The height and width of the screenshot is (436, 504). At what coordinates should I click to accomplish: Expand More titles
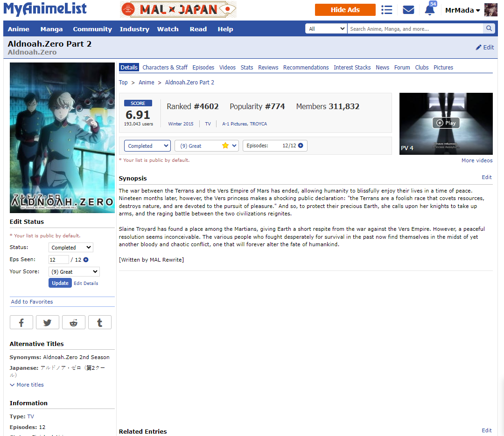click(27, 385)
